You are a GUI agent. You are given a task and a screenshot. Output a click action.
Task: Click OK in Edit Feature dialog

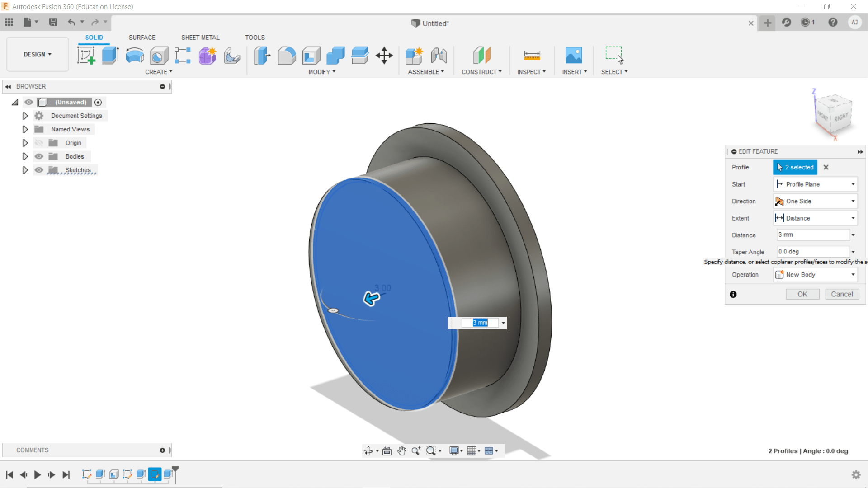click(802, 294)
